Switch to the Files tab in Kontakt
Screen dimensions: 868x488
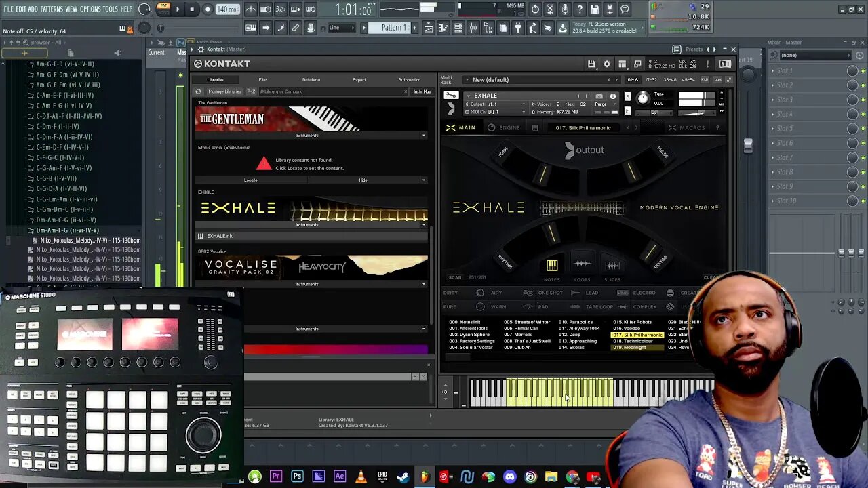tap(262, 79)
